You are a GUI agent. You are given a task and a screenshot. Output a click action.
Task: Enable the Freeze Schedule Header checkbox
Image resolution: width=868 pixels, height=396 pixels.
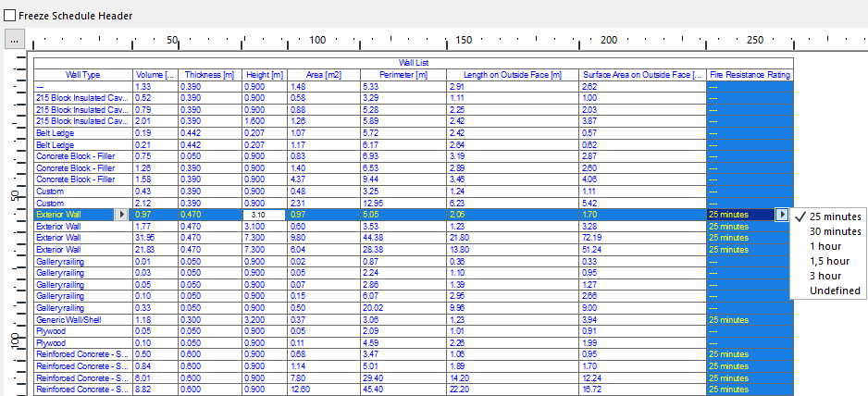pyautogui.click(x=9, y=16)
